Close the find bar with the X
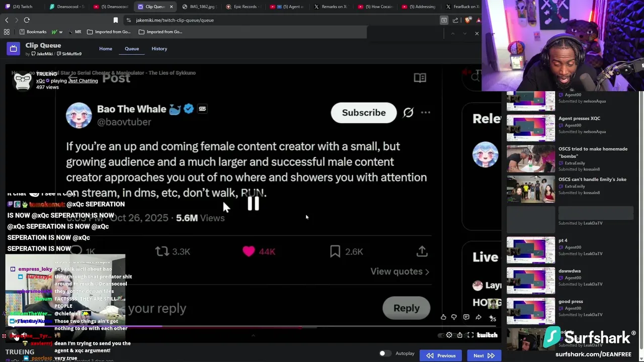 [x=476, y=34]
